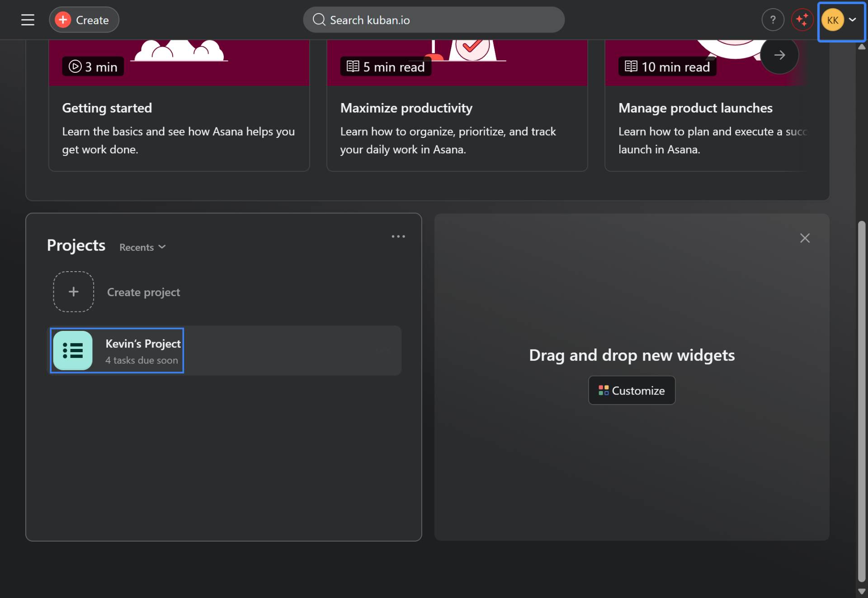Click the Search kuban.io field
The image size is (868, 598).
[434, 20]
